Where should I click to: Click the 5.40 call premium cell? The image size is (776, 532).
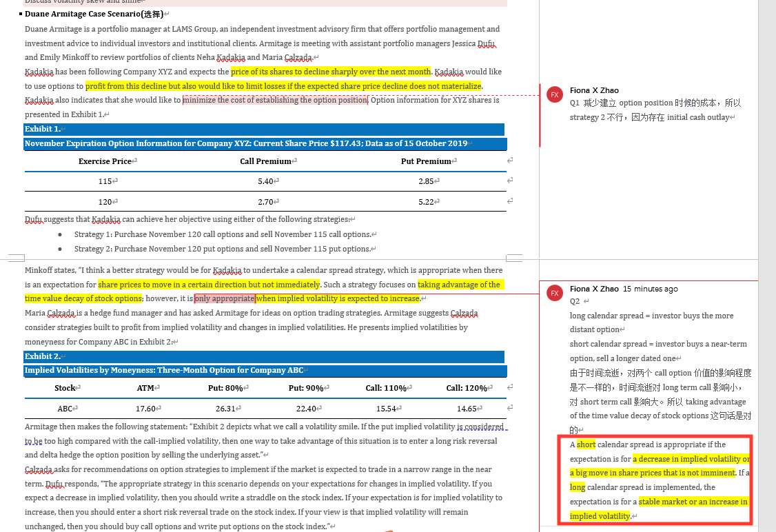[266, 182]
